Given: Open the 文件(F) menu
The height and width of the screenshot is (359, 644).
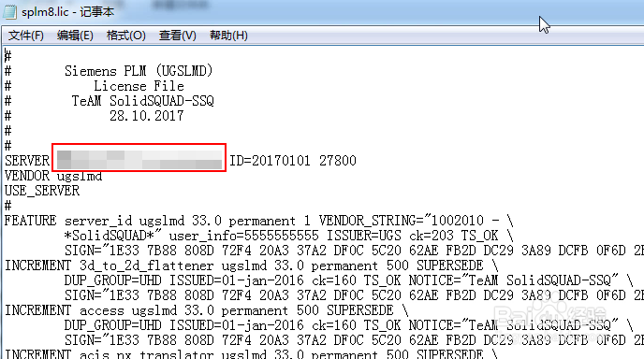Looking at the screenshot, I should coord(26,36).
